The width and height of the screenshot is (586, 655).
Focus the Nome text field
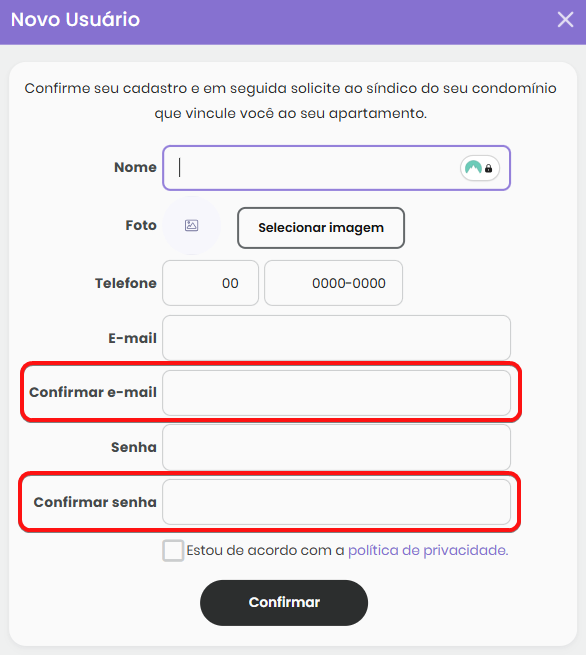336,168
